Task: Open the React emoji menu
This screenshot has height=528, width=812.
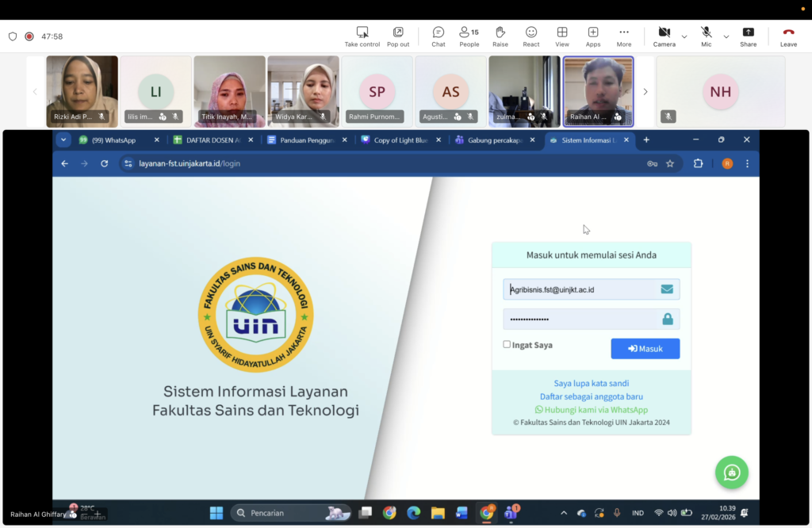Action: click(x=531, y=36)
